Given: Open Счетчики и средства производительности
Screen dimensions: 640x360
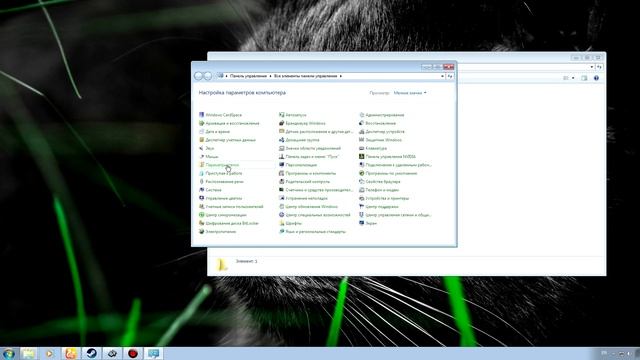Looking at the screenshot, I should click(316, 190).
